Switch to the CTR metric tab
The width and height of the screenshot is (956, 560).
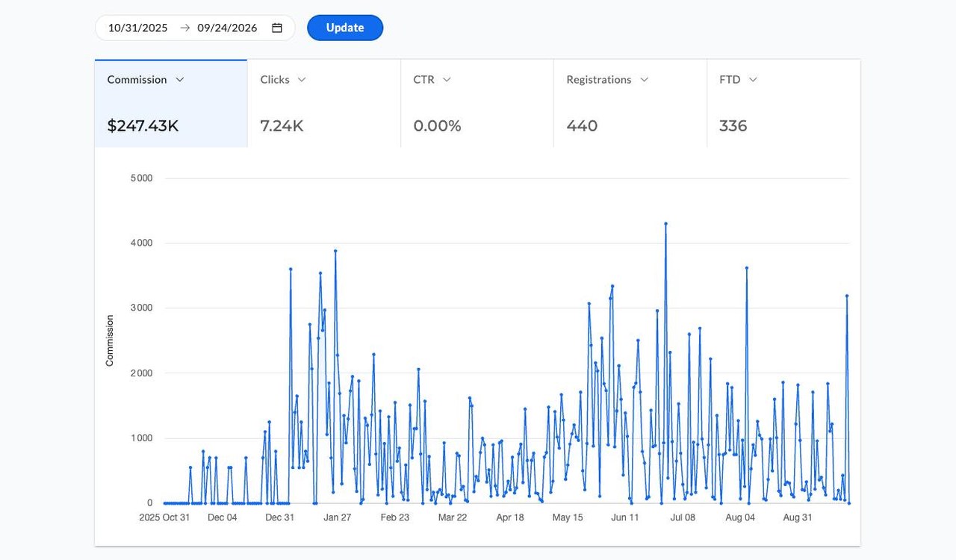coord(477,103)
